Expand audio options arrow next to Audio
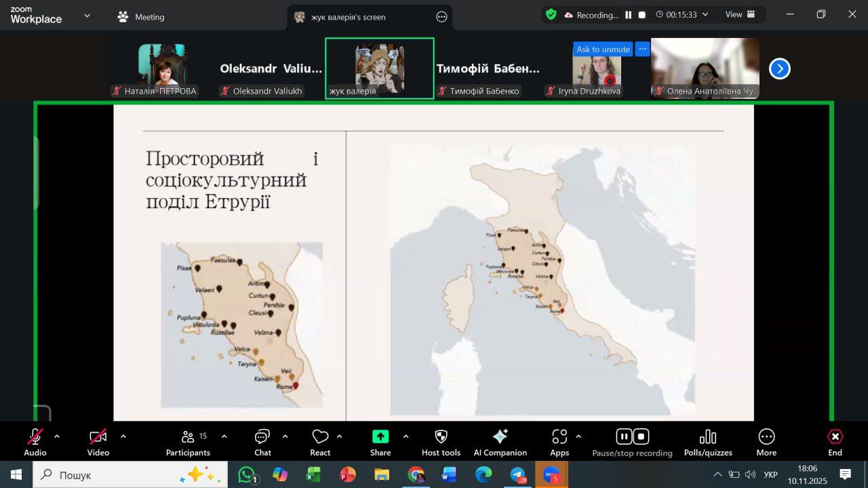This screenshot has width=868, height=488. (57, 436)
